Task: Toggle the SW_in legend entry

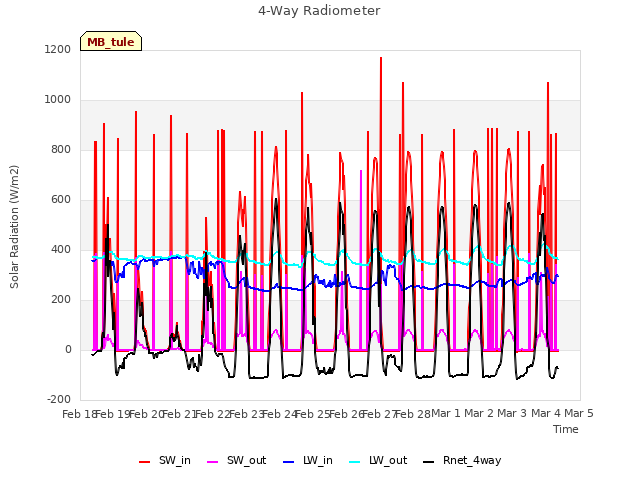Action: (165, 460)
